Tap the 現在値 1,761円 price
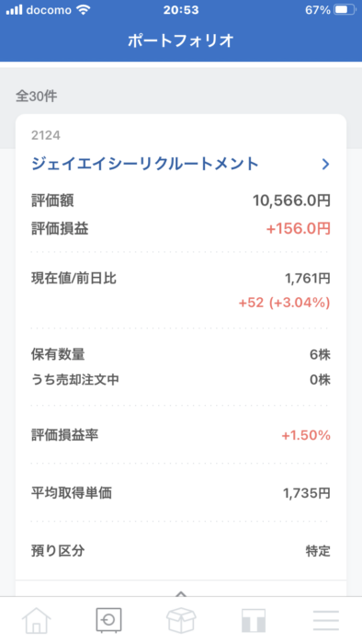Image resolution: width=362 pixels, height=644 pixels. [x=308, y=279]
